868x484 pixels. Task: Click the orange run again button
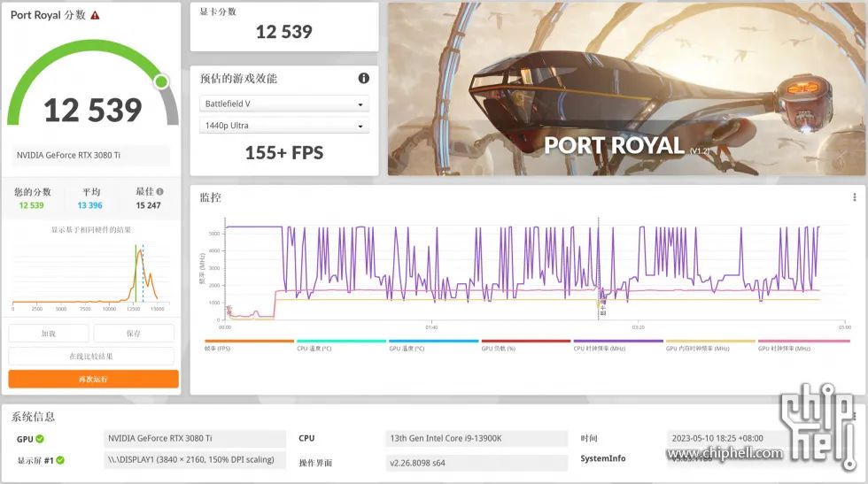point(94,379)
